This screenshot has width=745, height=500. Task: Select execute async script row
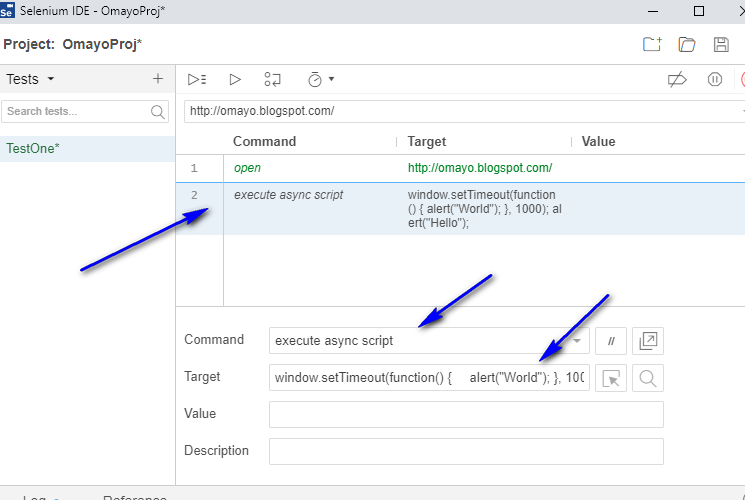coord(460,209)
